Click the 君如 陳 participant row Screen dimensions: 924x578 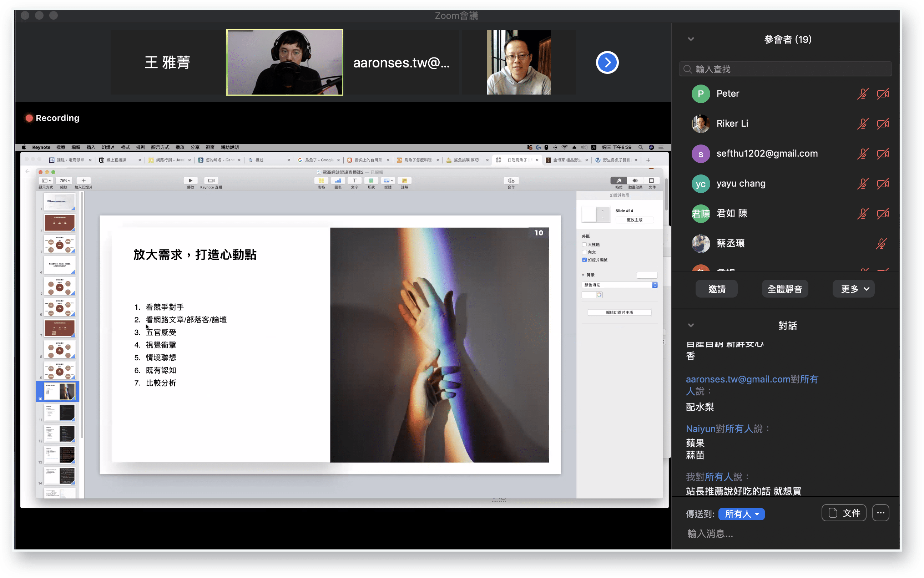click(x=785, y=214)
